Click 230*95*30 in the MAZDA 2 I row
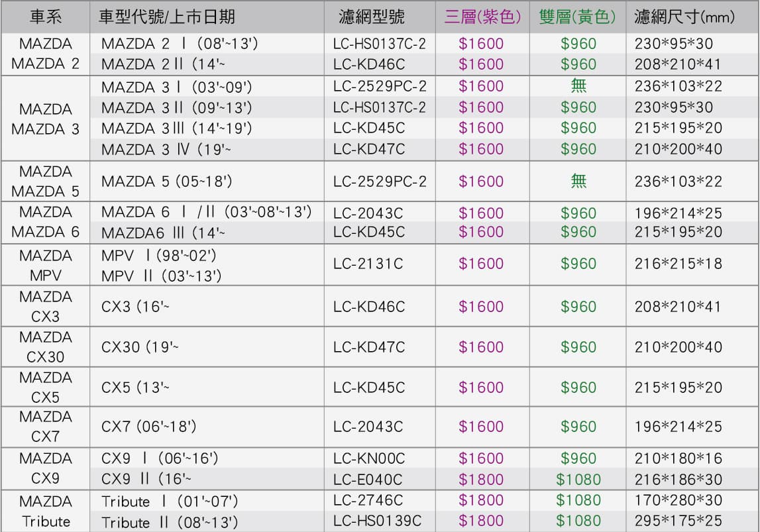Viewport: 760px width, 532px height. coord(674,44)
